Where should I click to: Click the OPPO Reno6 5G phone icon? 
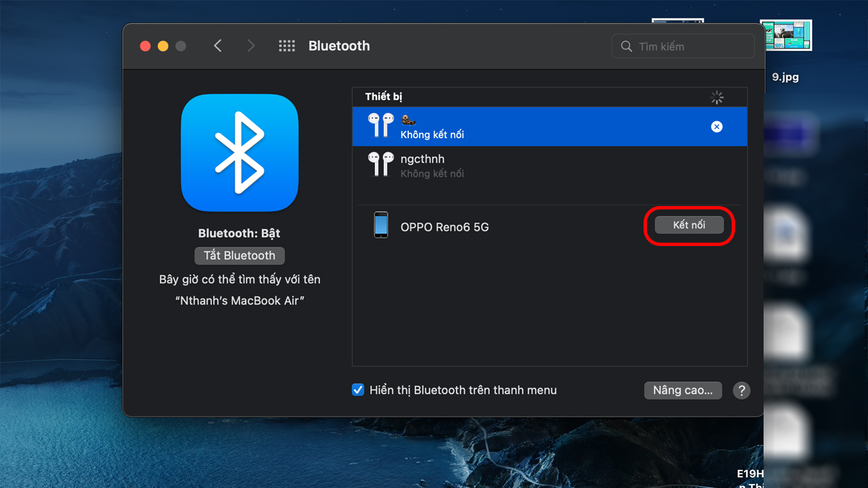tap(381, 225)
